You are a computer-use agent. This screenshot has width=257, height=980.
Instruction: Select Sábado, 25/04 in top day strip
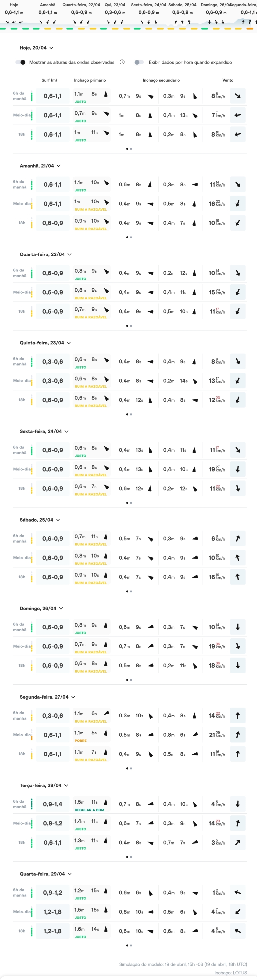coord(182,5)
